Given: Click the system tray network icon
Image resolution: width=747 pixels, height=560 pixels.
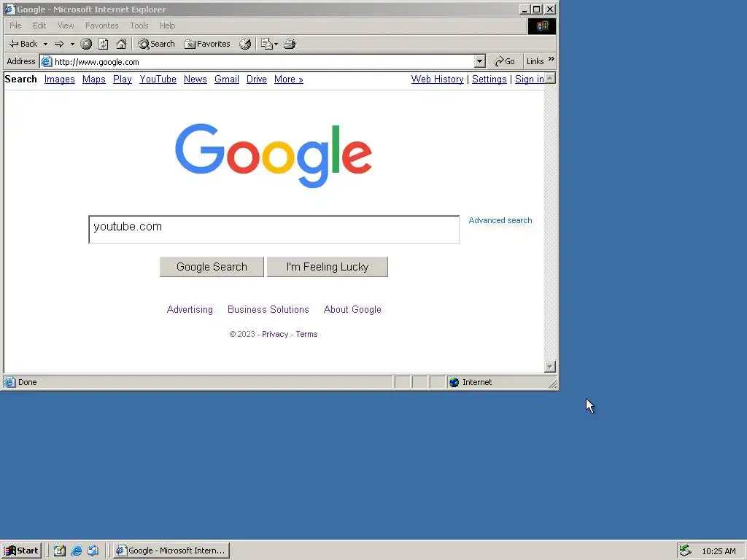Looking at the screenshot, I should pyautogui.click(x=685, y=551).
